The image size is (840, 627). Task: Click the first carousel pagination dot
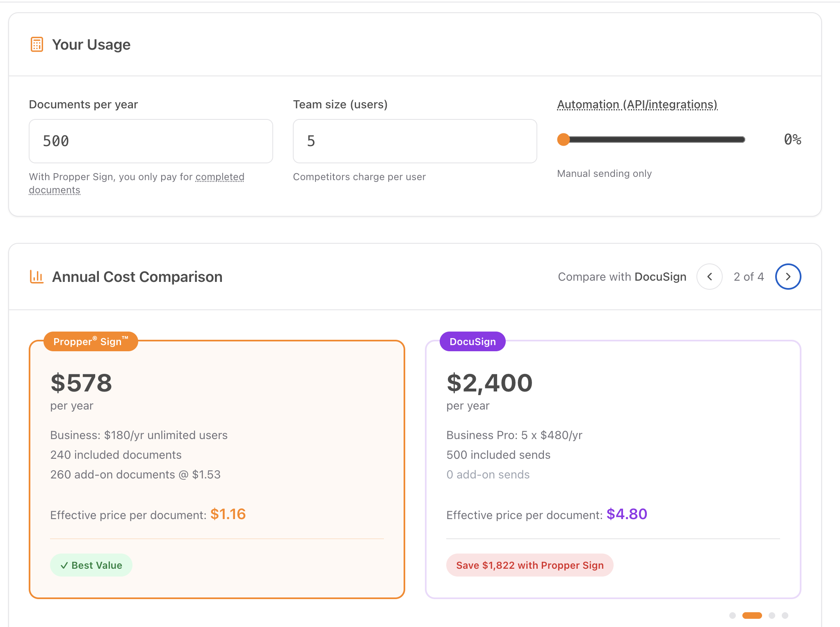(733, 616)
